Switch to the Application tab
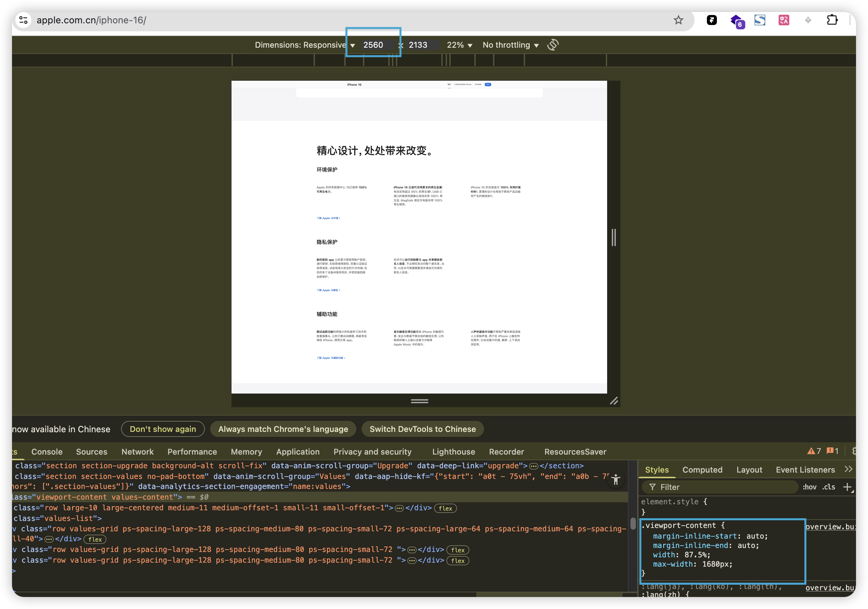The height and width of the screenshot is (609, 868). tap(298, 451)
